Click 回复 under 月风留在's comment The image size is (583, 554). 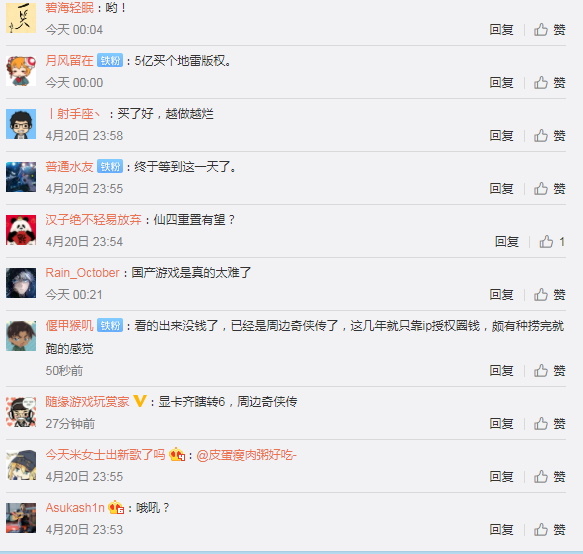[501, 82]
